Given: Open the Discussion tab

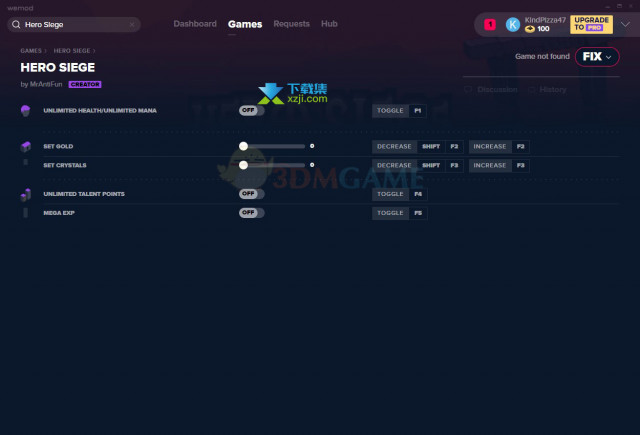Looking at the screenshot, I should tap(497, 89).
